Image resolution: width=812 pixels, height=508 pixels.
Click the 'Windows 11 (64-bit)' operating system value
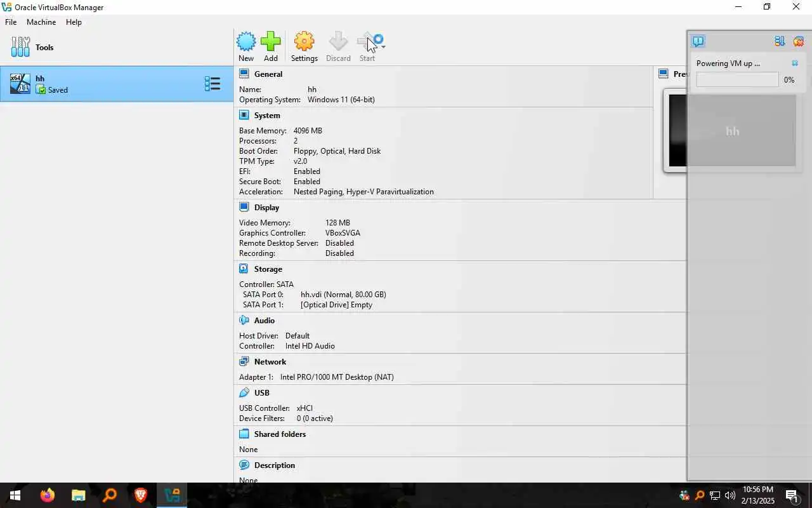point(341,100)
